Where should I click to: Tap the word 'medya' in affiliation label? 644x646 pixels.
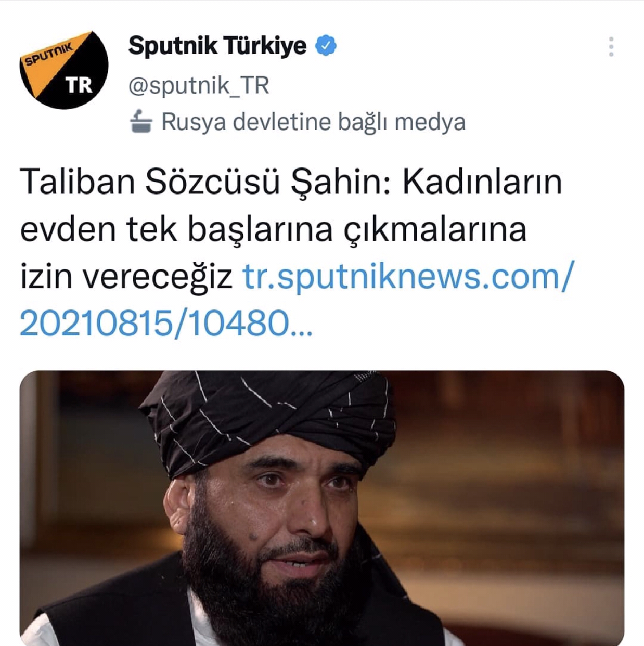tap(430, 123)
